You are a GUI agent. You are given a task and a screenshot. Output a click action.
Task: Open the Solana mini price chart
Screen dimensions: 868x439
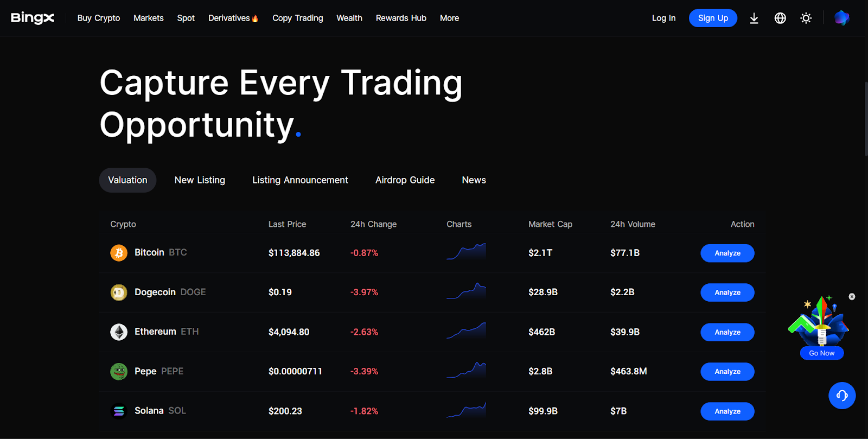tap(466, 410)
